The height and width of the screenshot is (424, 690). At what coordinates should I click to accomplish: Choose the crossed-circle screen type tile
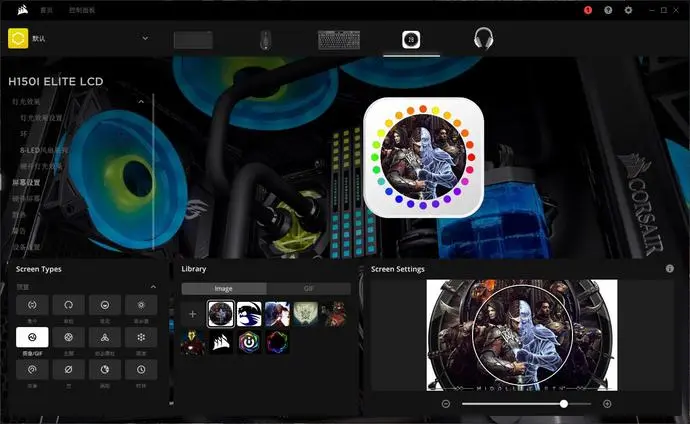tap(68, 369)
